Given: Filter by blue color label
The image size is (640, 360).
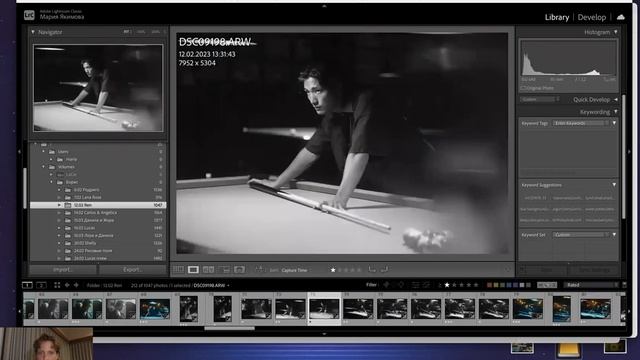Looking at the screenshot, I should pos(509,285).
